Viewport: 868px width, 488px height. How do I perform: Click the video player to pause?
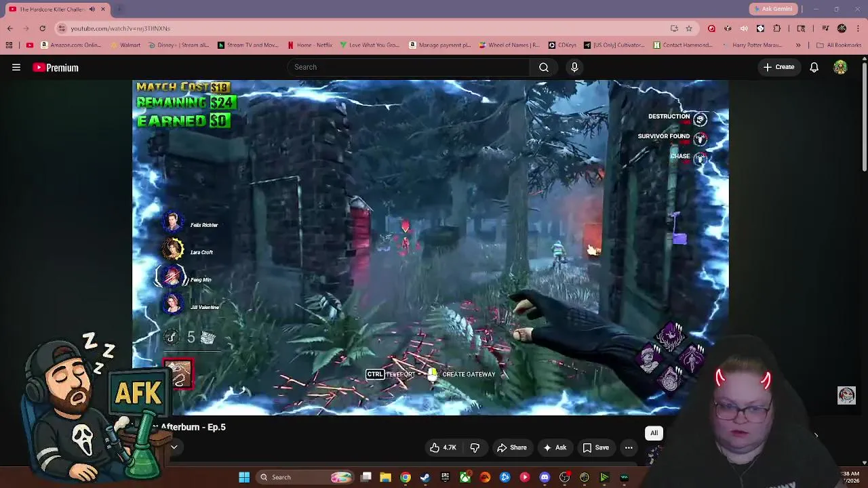pyautogui.click(x=430, y=247)
